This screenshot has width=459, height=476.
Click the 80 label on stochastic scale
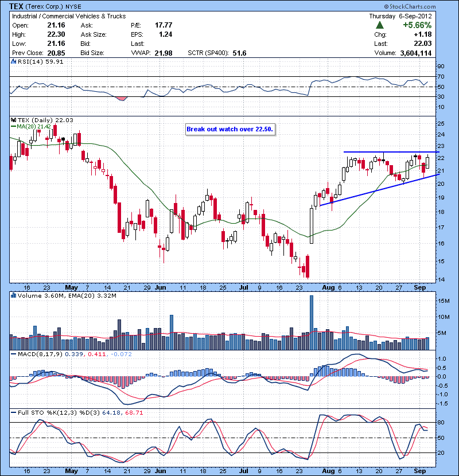coord(441,423)
